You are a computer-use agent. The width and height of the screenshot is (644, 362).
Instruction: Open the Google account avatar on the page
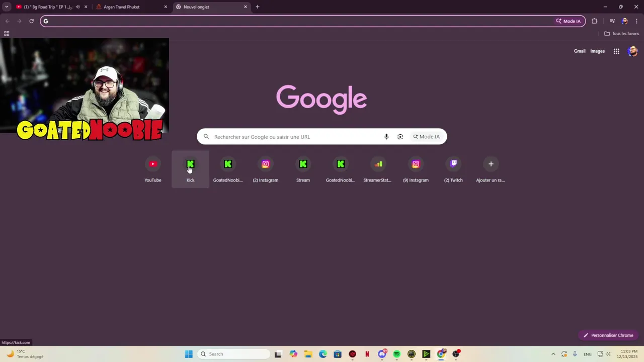click(632, 51)
